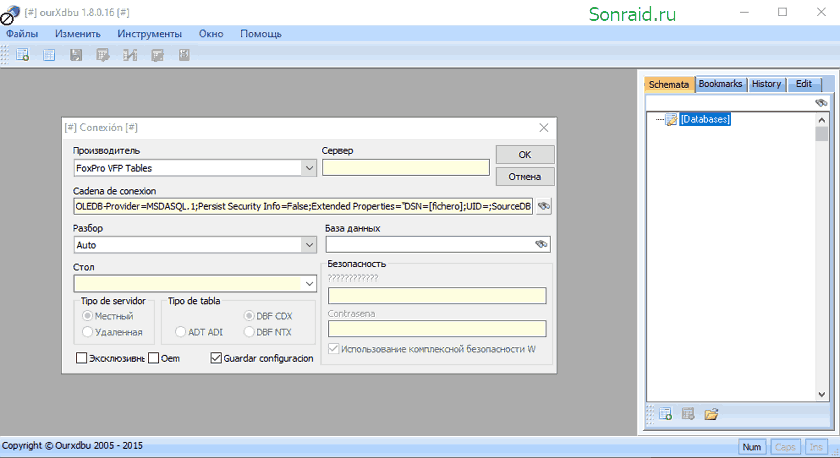Click the Databases node icon in tree

671,119
